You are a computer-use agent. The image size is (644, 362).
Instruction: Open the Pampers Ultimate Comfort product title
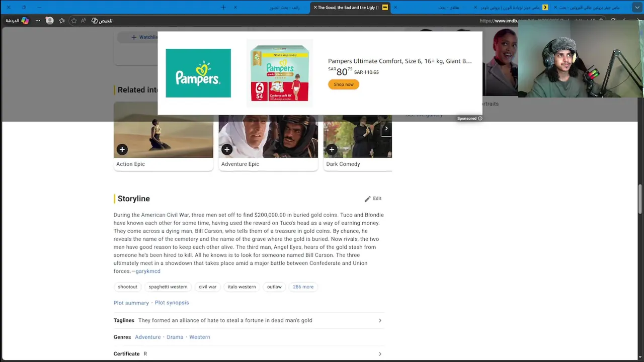pos(400,61)
